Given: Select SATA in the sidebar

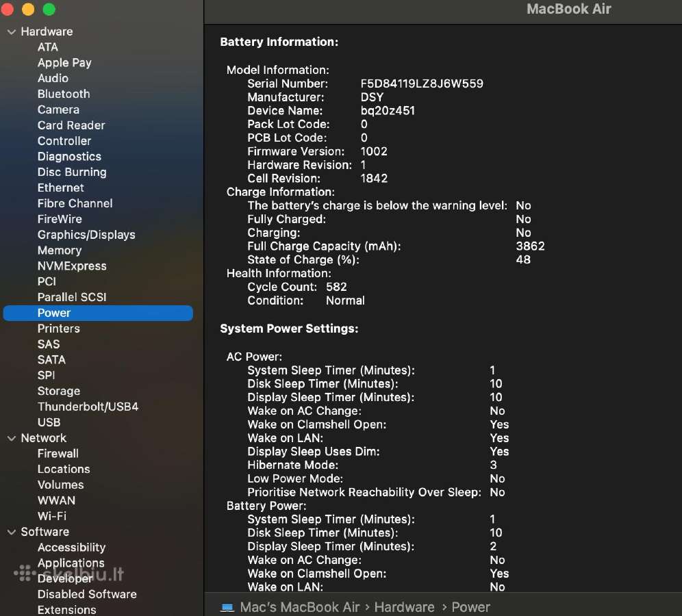Looking at the screenshot, I should click(52, 360).
